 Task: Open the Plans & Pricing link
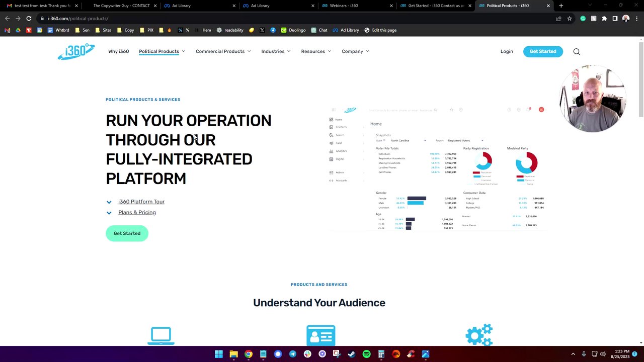[x=137, y=212]
